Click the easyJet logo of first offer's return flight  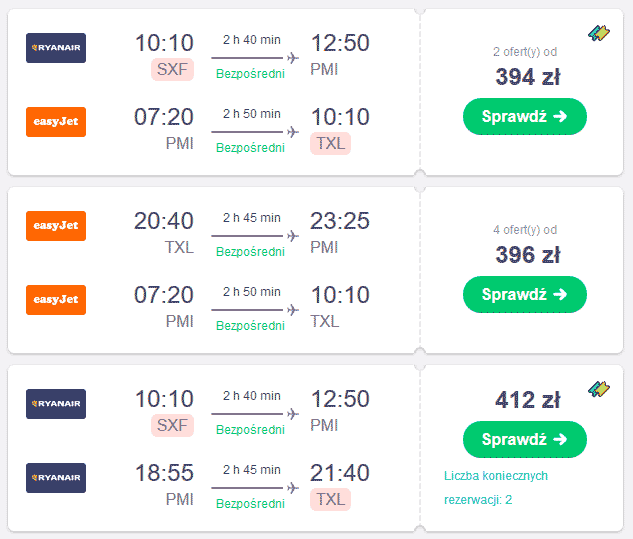56,122
